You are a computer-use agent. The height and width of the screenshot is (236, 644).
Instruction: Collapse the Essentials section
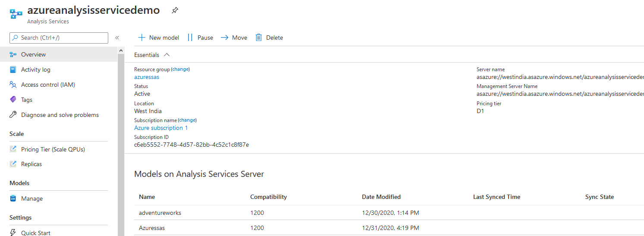coord(167,55)
